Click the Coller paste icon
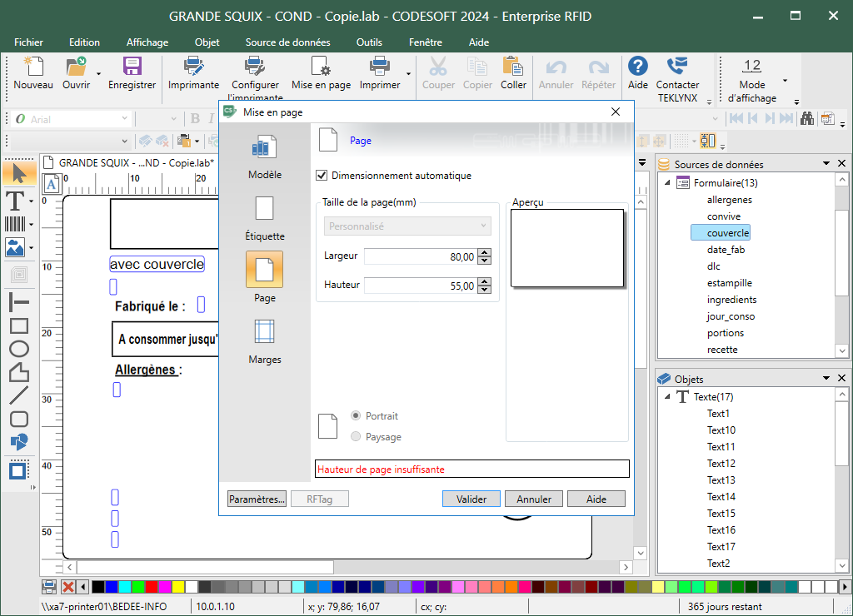 coord(513,67)
